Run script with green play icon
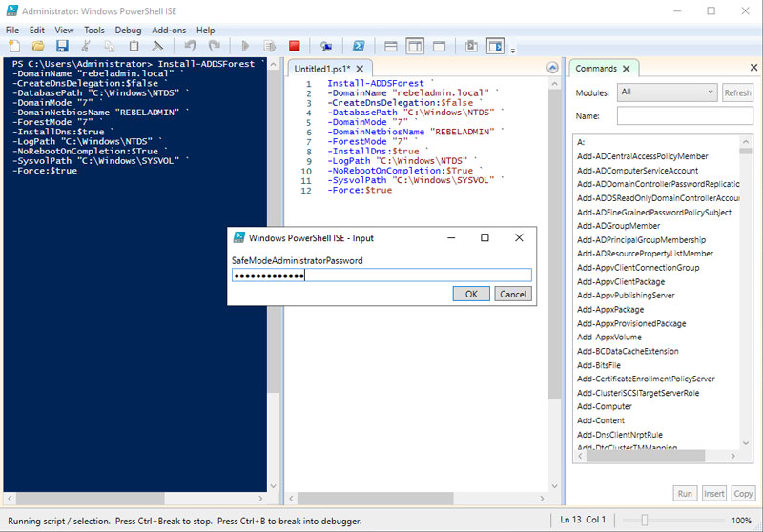 click(245, 46)
